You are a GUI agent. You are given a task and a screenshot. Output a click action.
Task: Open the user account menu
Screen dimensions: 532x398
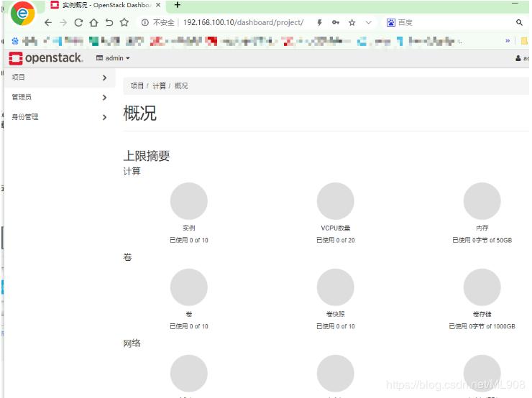coord(522,58)
